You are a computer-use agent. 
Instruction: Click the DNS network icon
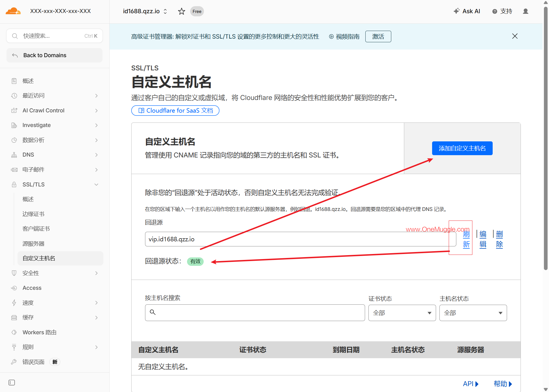(14, 155)
